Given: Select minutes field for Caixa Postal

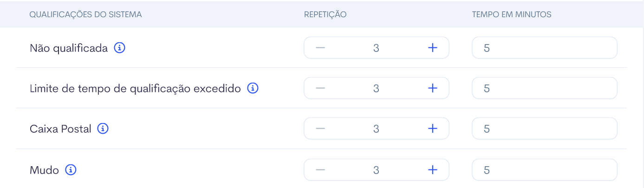Looking at the screenshot, I should coord(545,129).
